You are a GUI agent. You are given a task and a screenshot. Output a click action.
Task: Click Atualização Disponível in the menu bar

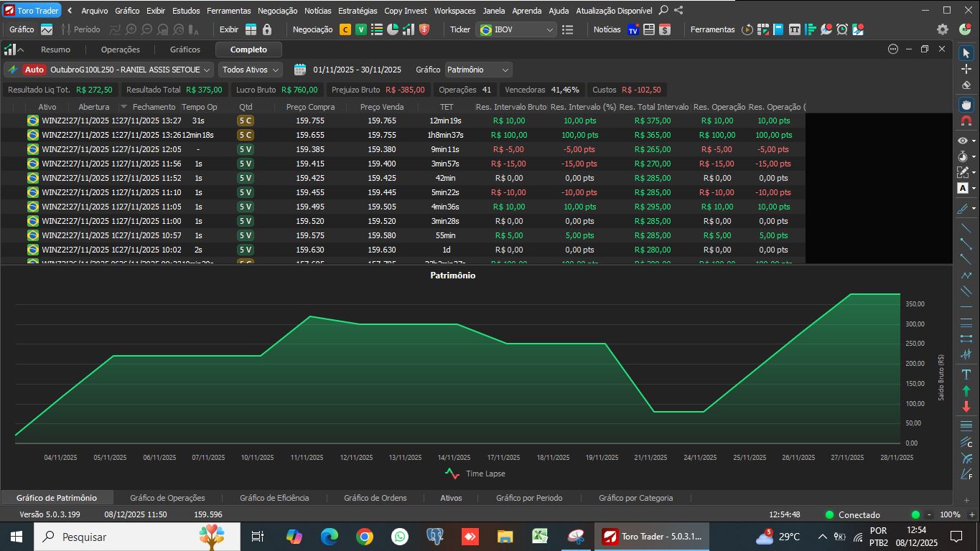pyautogui.click(x=614, y=11)
